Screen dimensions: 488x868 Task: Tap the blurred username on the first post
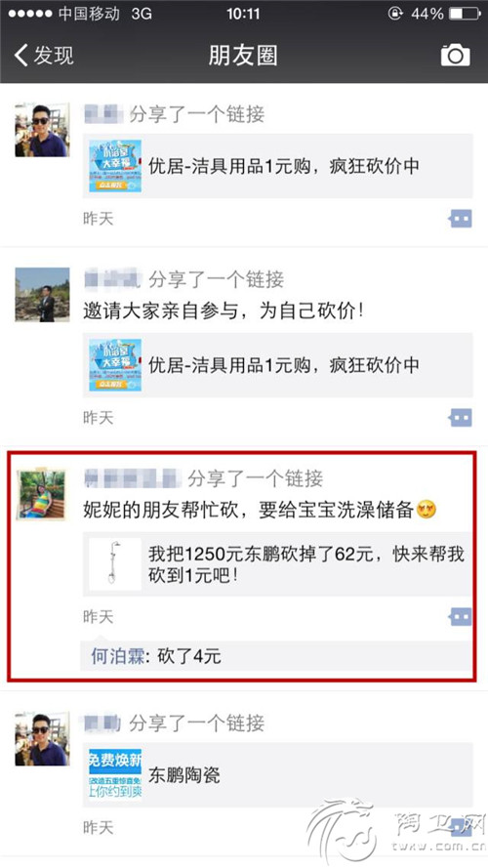point(102,114)
